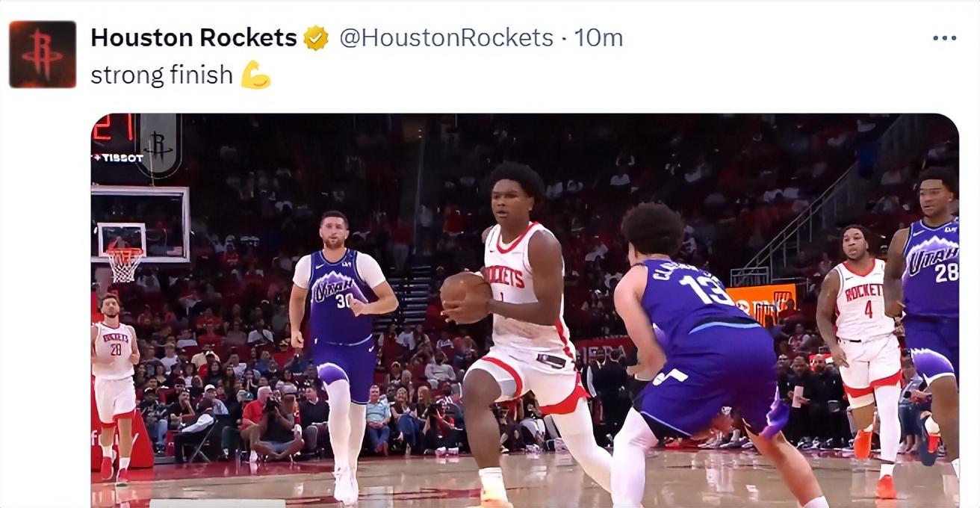Open the Houston Rockets profile avatar
This screenshot has height=508, width=980.
point(43,55)
